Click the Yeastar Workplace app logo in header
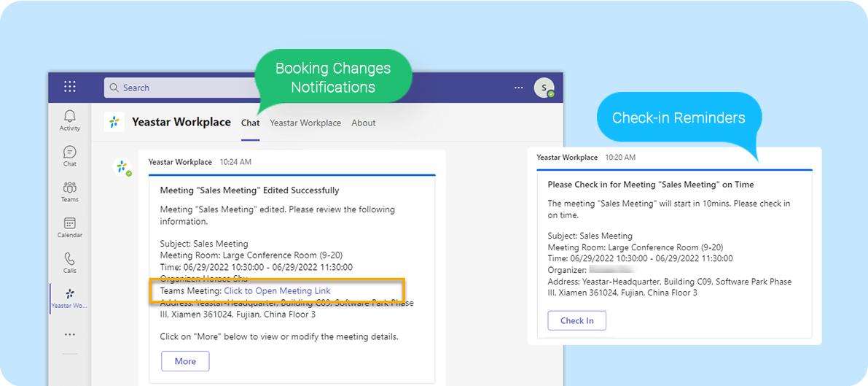868x386 pixels. click(114, 122)
